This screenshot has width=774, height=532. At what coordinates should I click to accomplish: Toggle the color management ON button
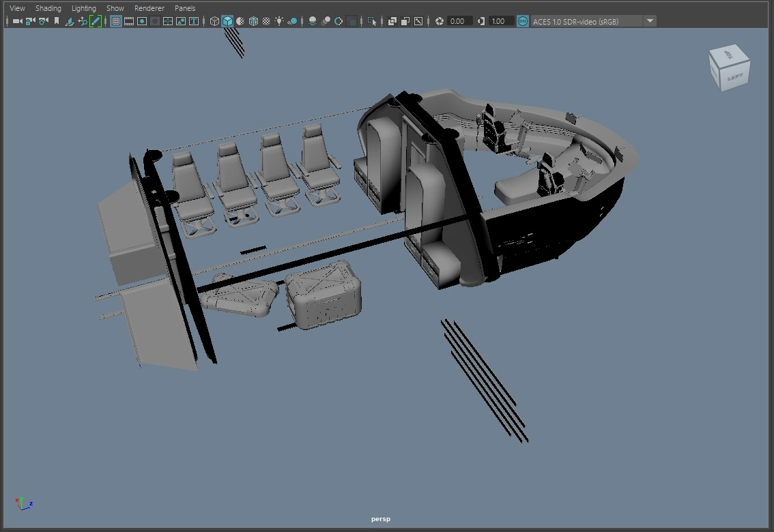point(522,21)
